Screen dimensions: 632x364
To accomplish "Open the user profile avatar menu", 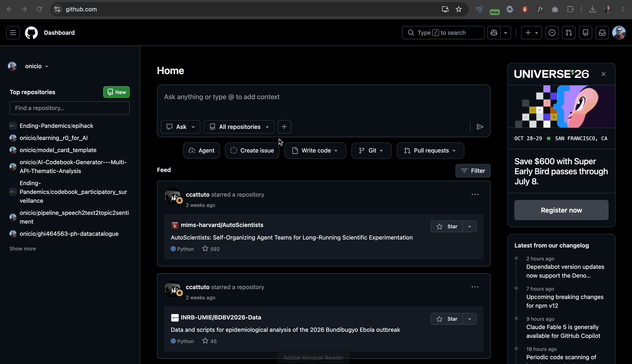I will coord(619,33).
